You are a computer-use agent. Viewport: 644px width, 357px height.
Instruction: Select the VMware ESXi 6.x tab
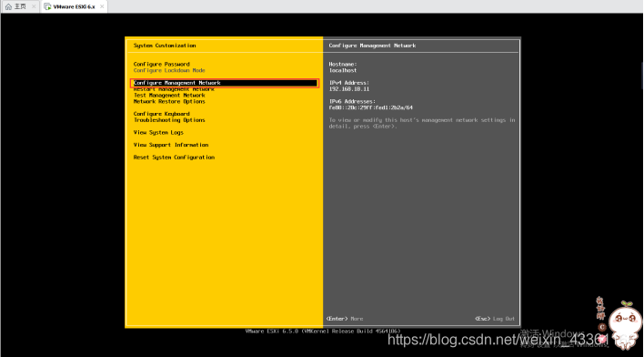tap(74, 6)
